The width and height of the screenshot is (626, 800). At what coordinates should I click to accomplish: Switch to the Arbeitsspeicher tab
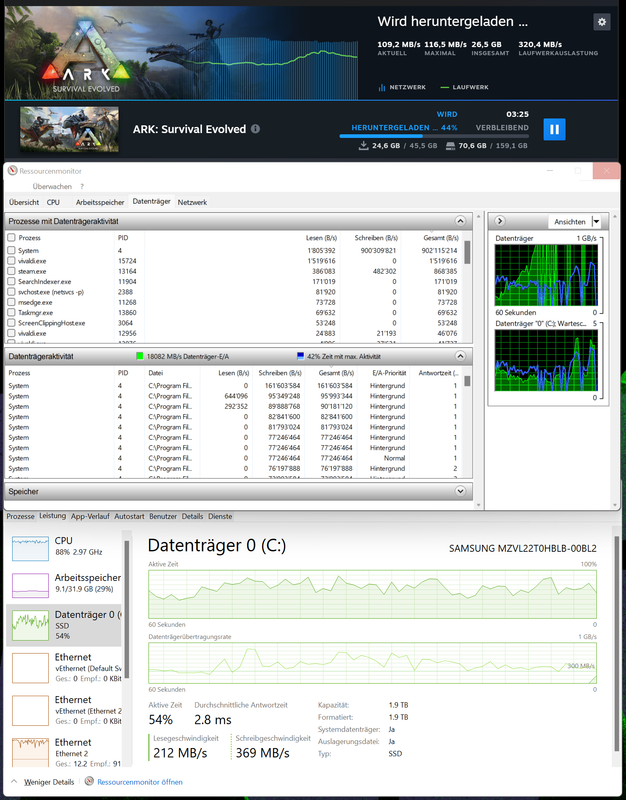[100, 202]
